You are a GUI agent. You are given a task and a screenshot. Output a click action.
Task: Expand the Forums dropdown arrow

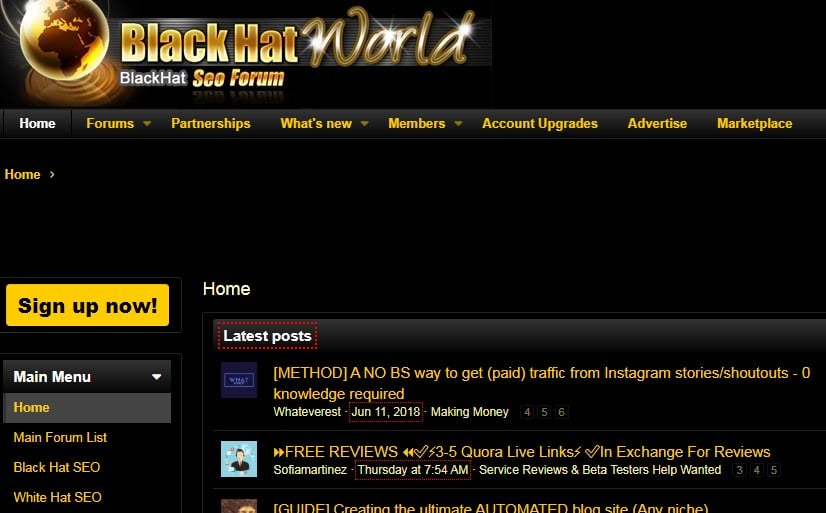pyautogui.click(x=147, y=124)
